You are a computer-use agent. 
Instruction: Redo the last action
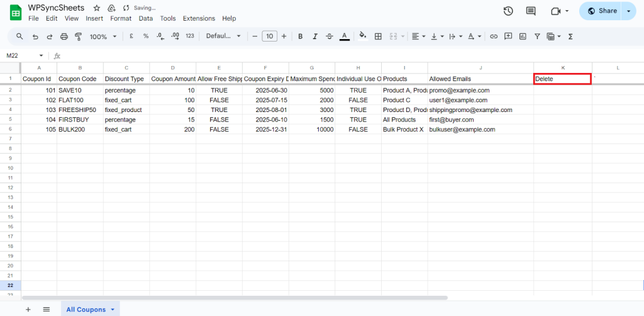pos(50,37)
